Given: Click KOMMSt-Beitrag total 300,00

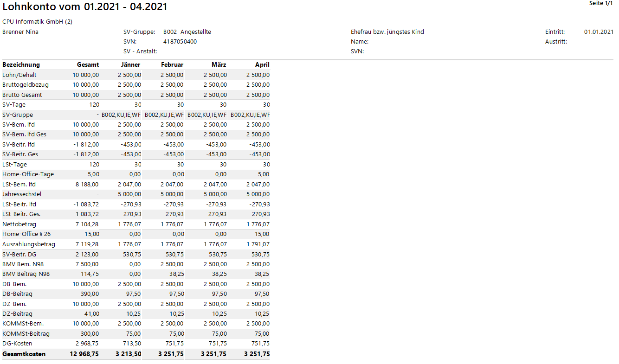Looking at the screenshot, I should [90, 334].
